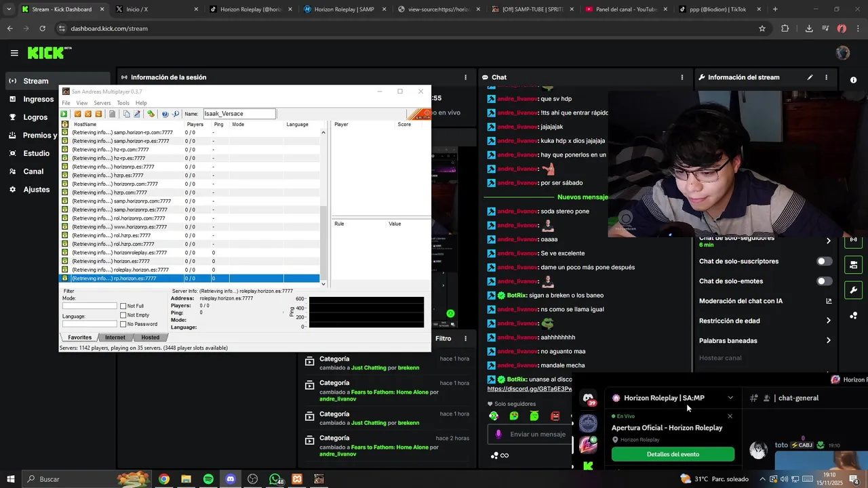This screenshot has width=868, height=488.
Task: Bookmark this page with the star icon
Action: [x=762, y=28]
